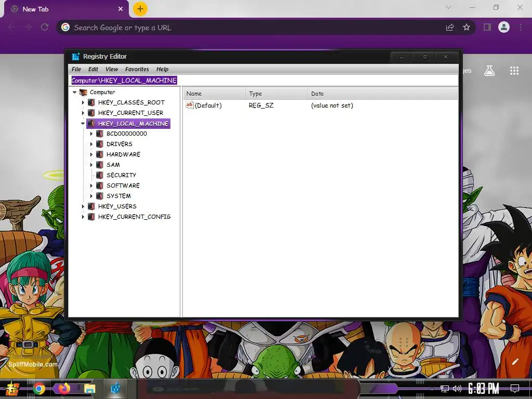Click the SOFTWARE key icon

tap(100, 185)
